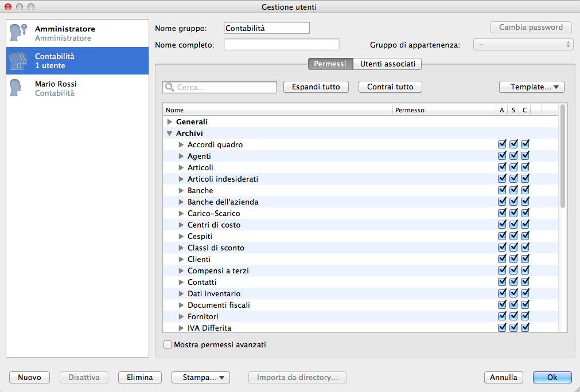This screenshot has width=580, height=392.
Task: Enable Mostra permessi avanzati checkbox
Action: [168, 345]
